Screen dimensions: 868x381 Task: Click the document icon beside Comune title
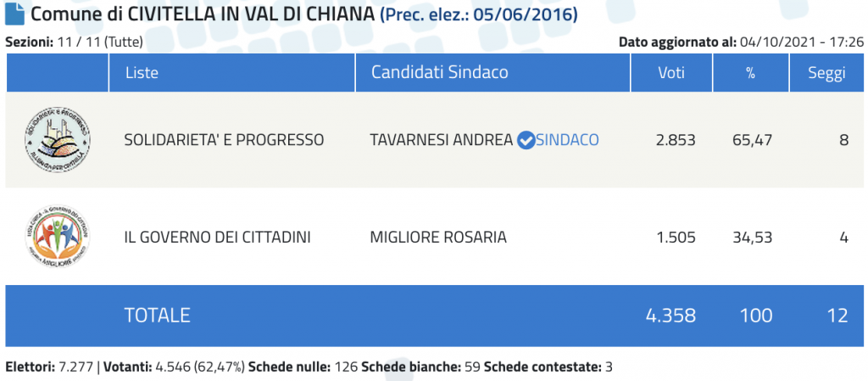coord(14,14)
